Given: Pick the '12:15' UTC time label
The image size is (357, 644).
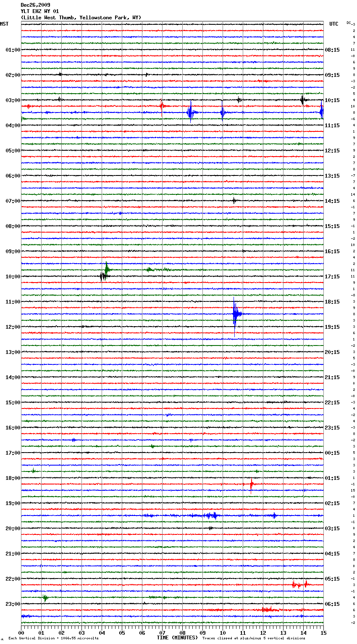Looking at the screenshot, I should (x=332, y=151).
